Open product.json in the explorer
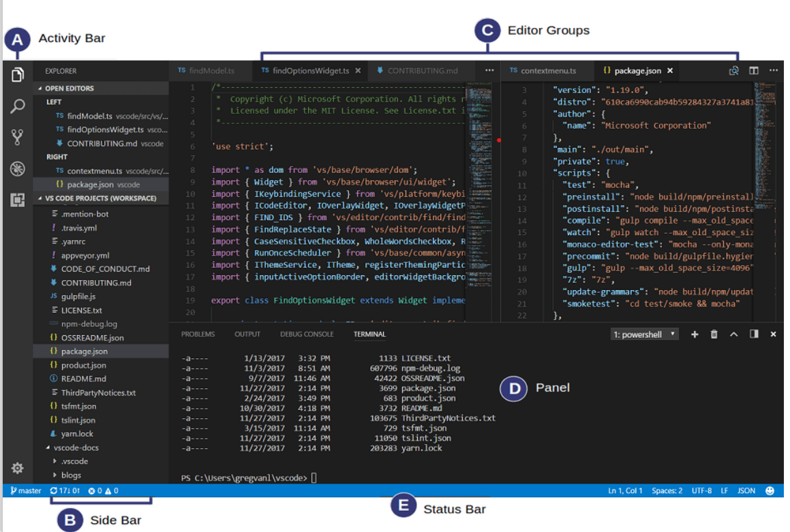790x532 pixels. coord(101,365)
